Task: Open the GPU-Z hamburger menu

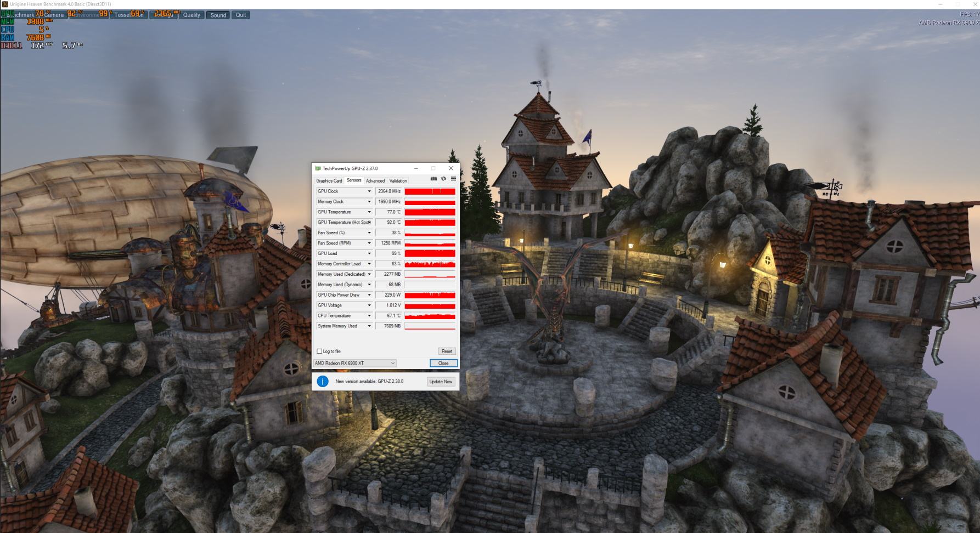Action: (x=453, y=179)
